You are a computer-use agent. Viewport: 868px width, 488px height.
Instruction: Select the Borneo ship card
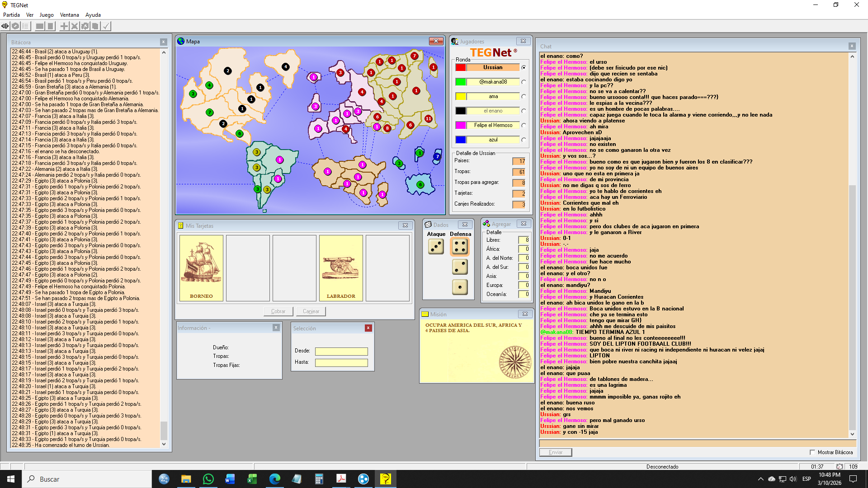point(201,268)
